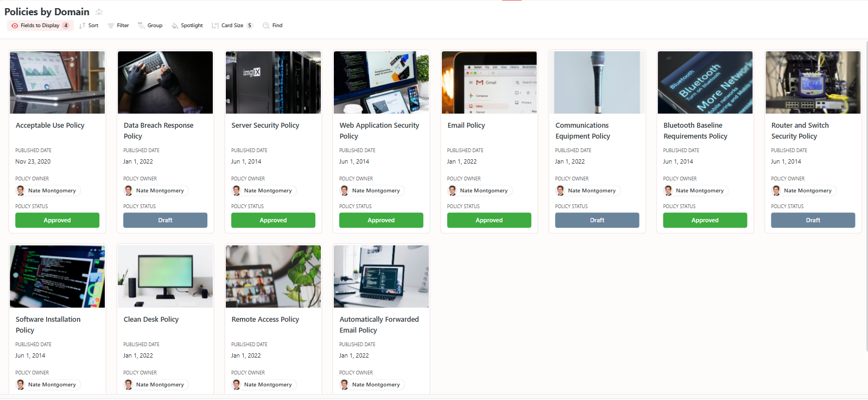
Task: Open Router and Switch Security Policy thumbnail
Action: (813, 82)
